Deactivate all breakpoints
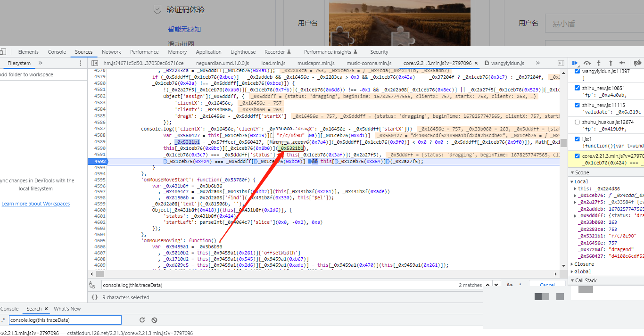This screenshot has height=336, width=644. pos(637,63)
